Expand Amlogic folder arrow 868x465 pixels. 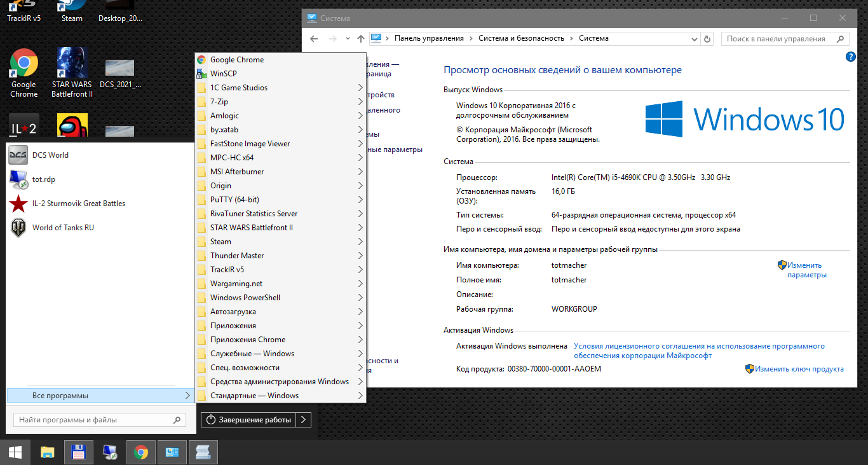360,116
